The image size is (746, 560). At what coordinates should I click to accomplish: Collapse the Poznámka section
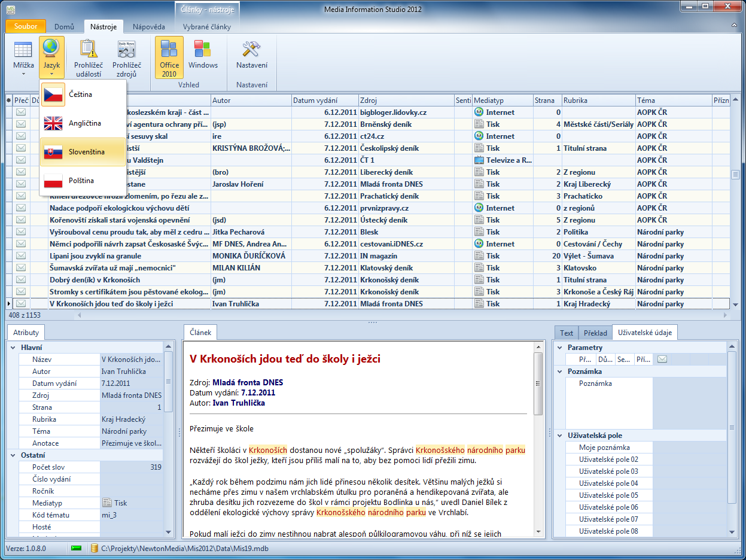(559, 372)
